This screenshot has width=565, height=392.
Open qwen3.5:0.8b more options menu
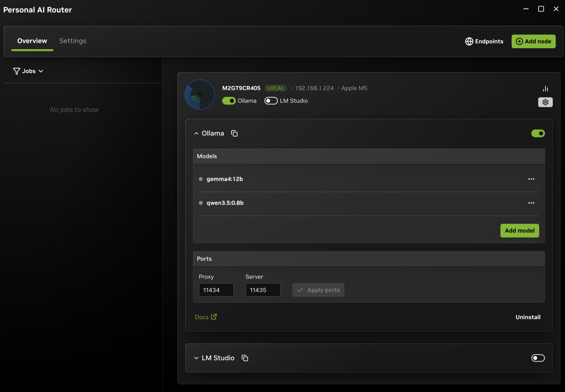point(531,203)
